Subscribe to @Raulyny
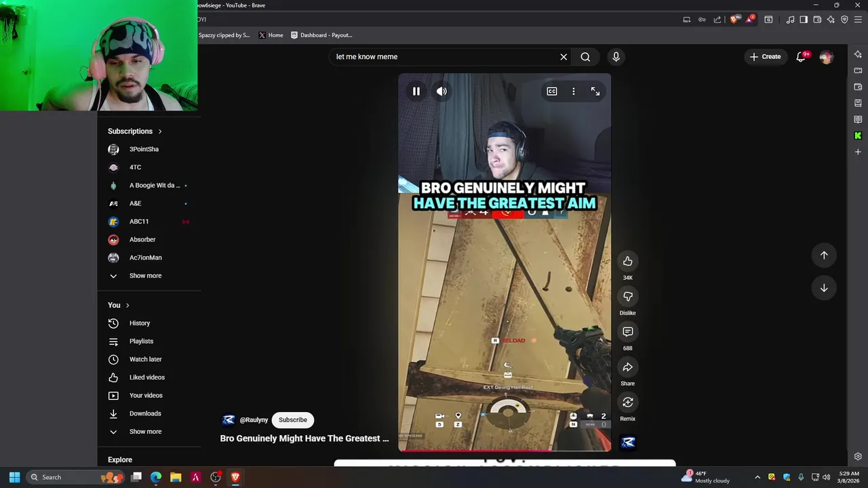Viewport: 868px width, 488px height. pyautogui.click(x=293, y=420)
